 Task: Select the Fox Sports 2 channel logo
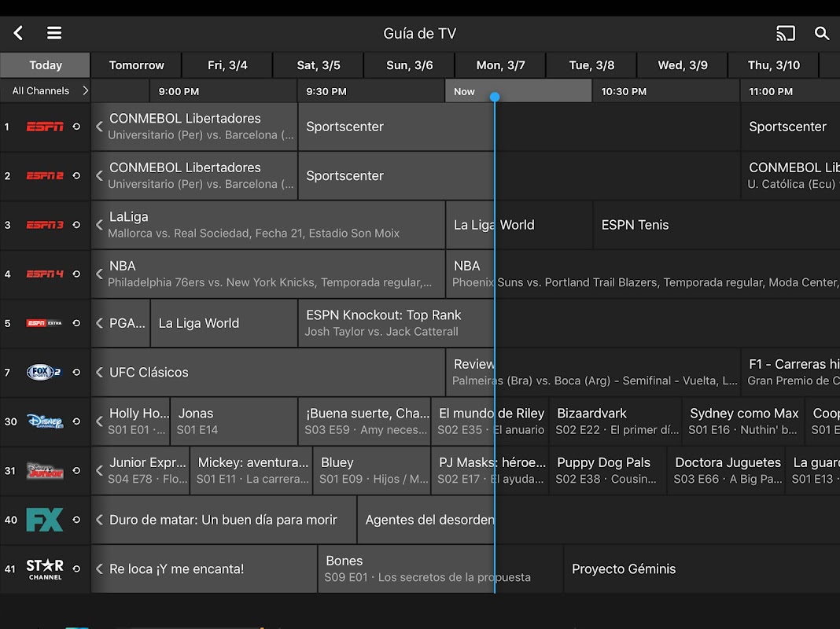44,372
